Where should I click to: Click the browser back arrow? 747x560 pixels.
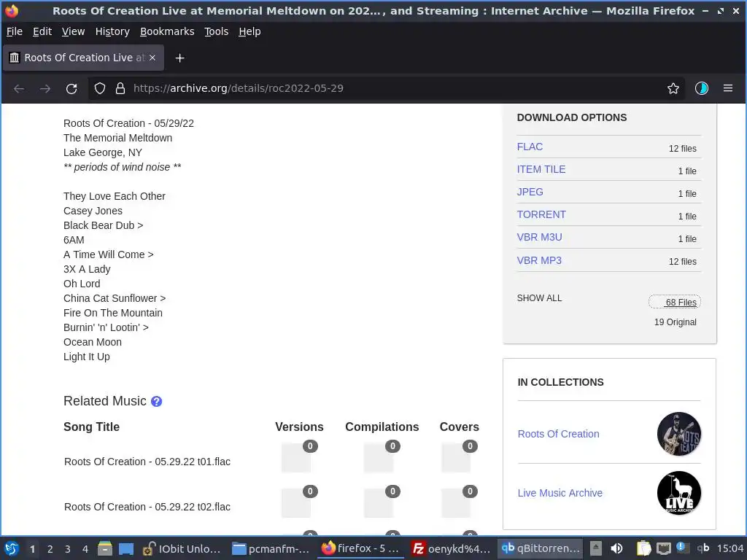tap(19, 88)
